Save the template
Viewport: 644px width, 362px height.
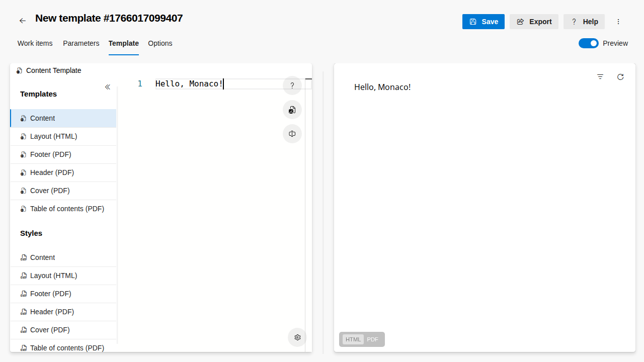tap(483, 22)
